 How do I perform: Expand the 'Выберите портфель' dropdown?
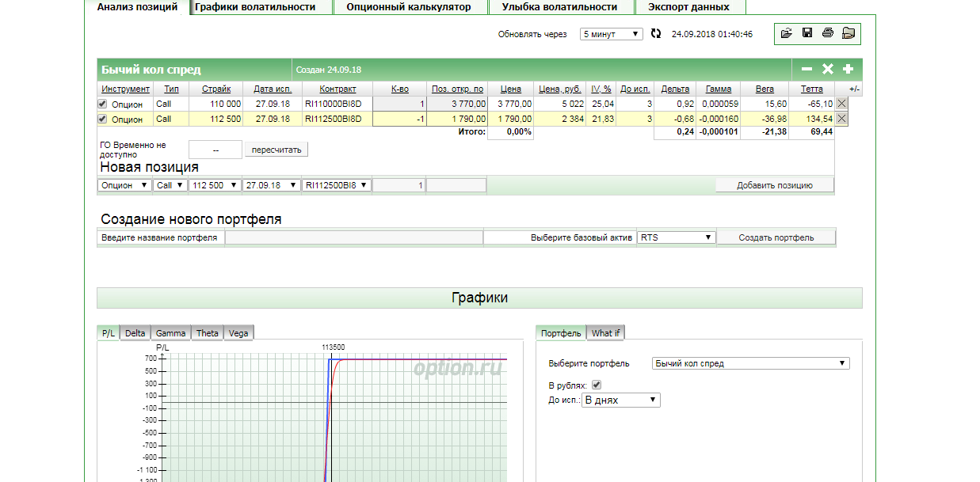tap(749, 363)
